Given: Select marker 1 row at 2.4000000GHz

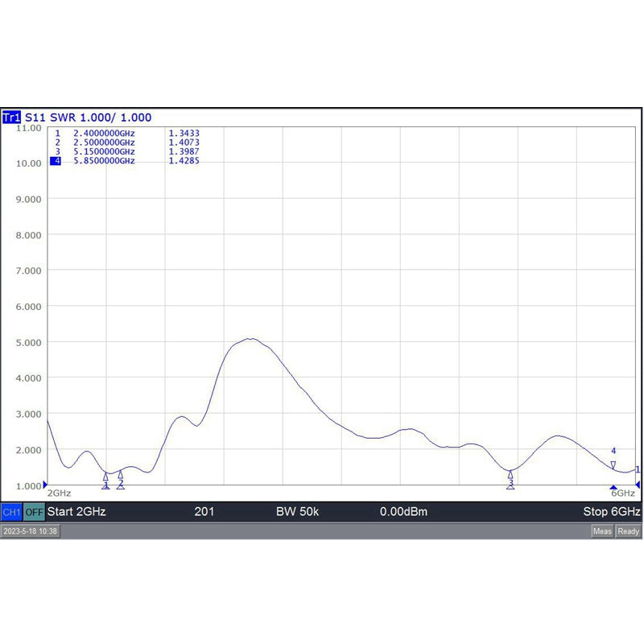Looking at the screenshot, I should click(104, 133).
